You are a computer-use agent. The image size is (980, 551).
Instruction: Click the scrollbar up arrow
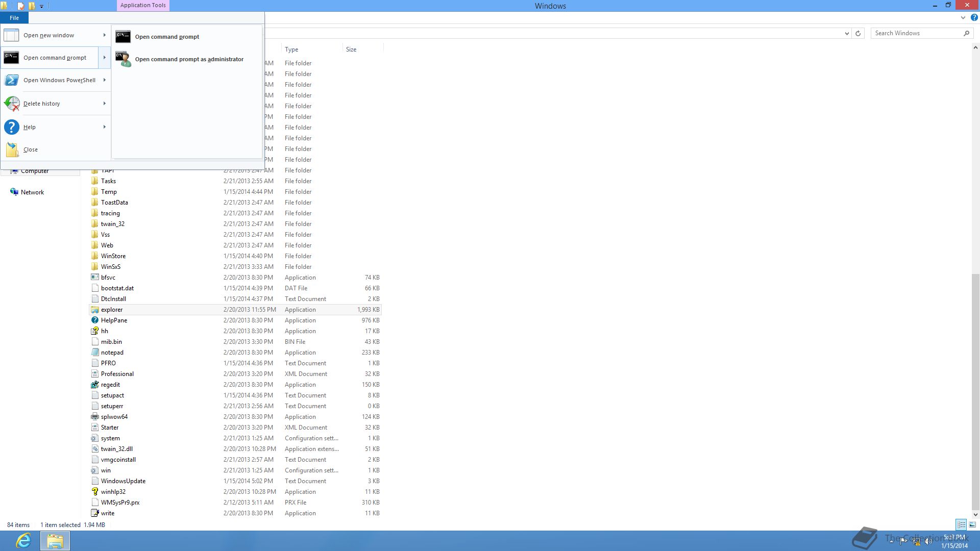point(975,48)
